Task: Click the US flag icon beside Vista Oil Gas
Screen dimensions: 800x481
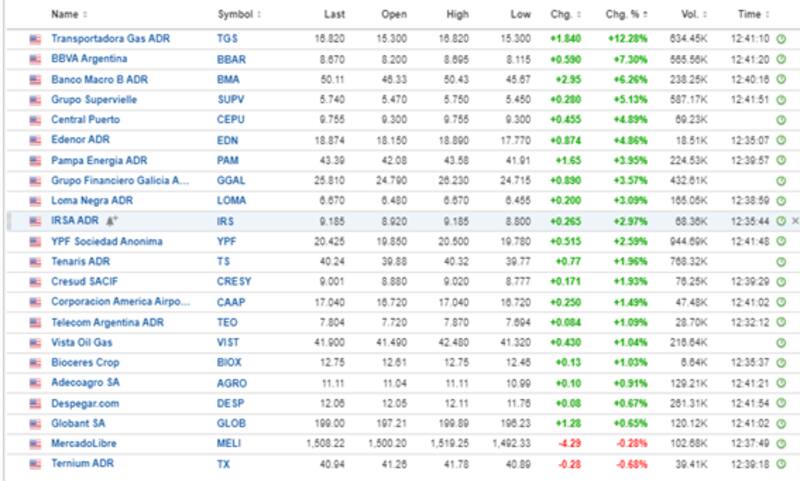Action: pyautogui.click(x=36, y=342)
